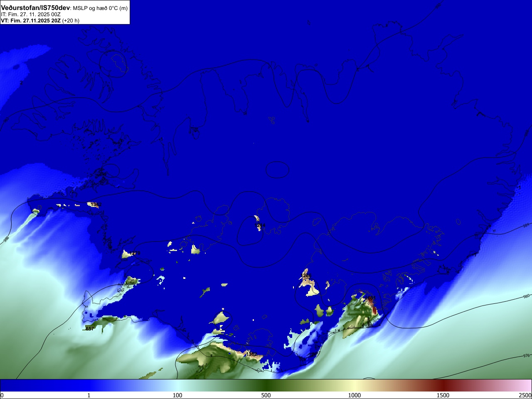Screen dimensions: 532x399
Task: Click the pale yellow section of the color bar
Action: (x=355, y=385)
